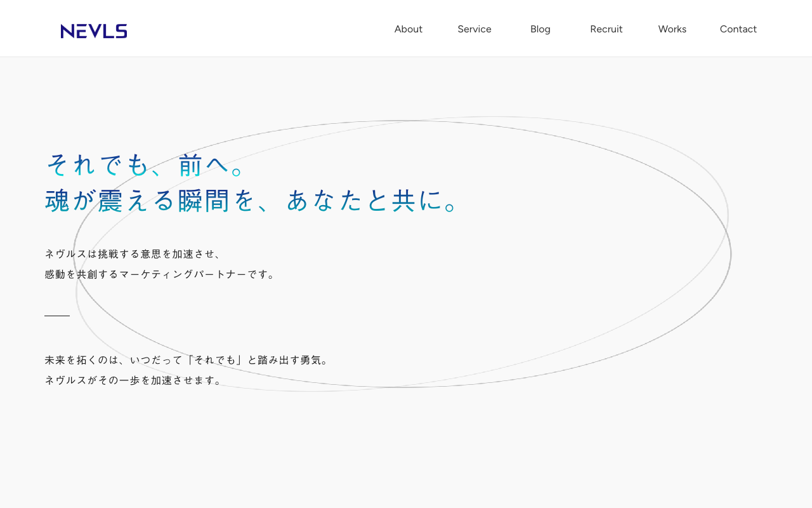
Task: Open the Recruit page
Action: pyautogui.click(x=606, y=29)
